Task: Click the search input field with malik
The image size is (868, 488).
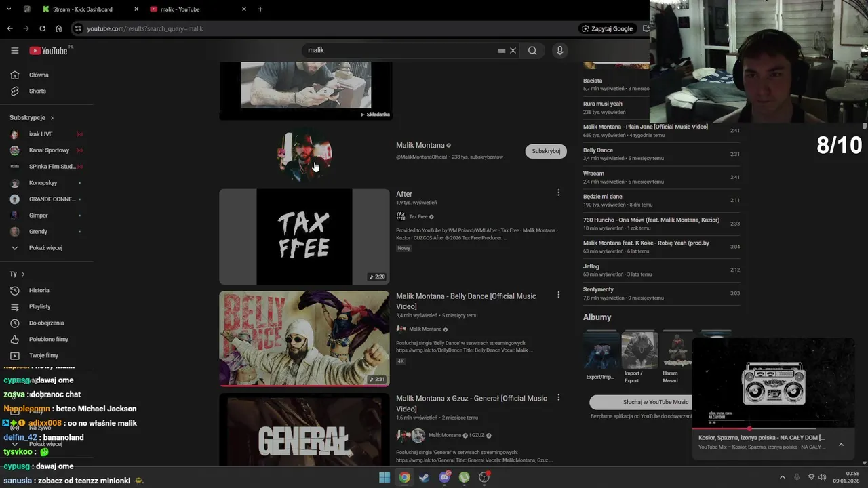Action: [x=400, y=50]
